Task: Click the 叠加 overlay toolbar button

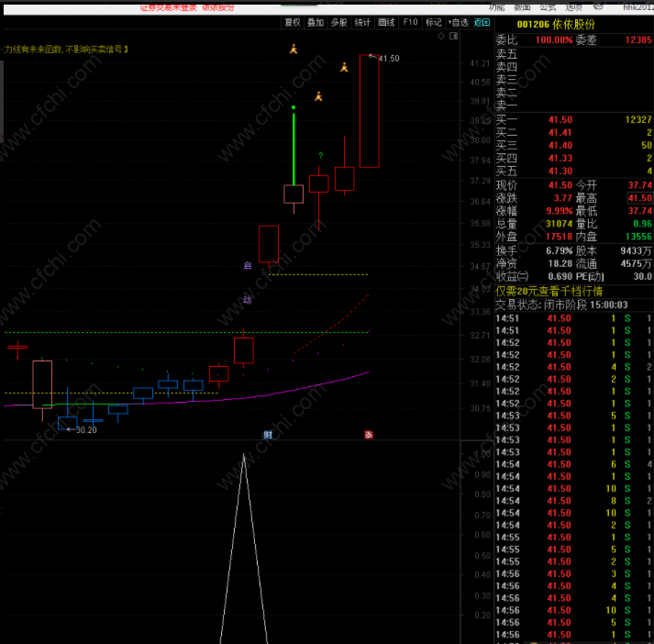Action: (x=316, y=23)
